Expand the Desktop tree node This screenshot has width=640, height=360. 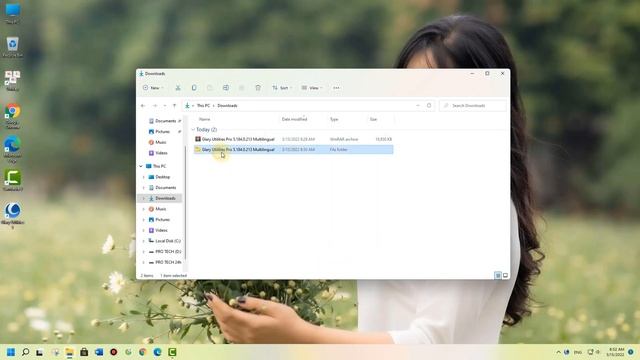pyautogui.click(x=144, y=177)
